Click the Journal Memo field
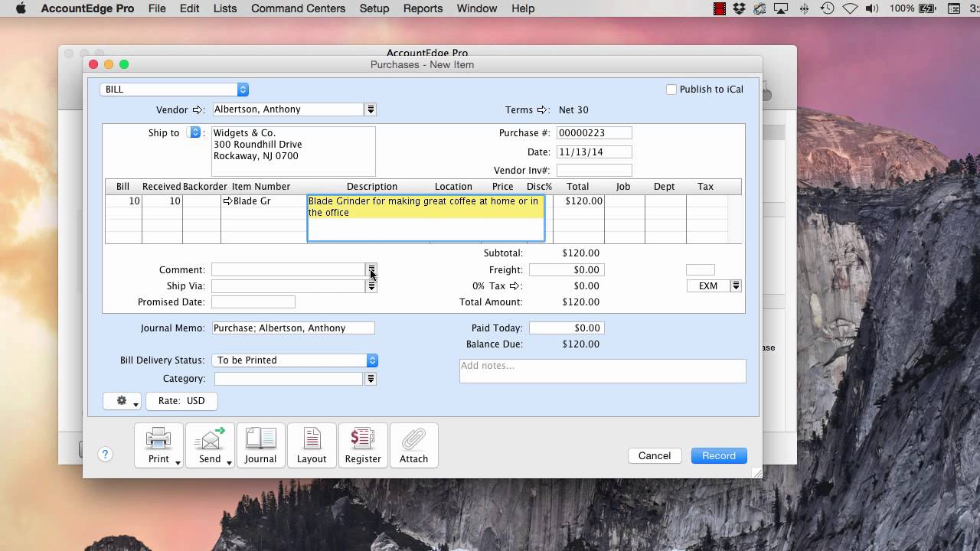Viewport: 980px width, 551px height. click(x=293, y=328)
